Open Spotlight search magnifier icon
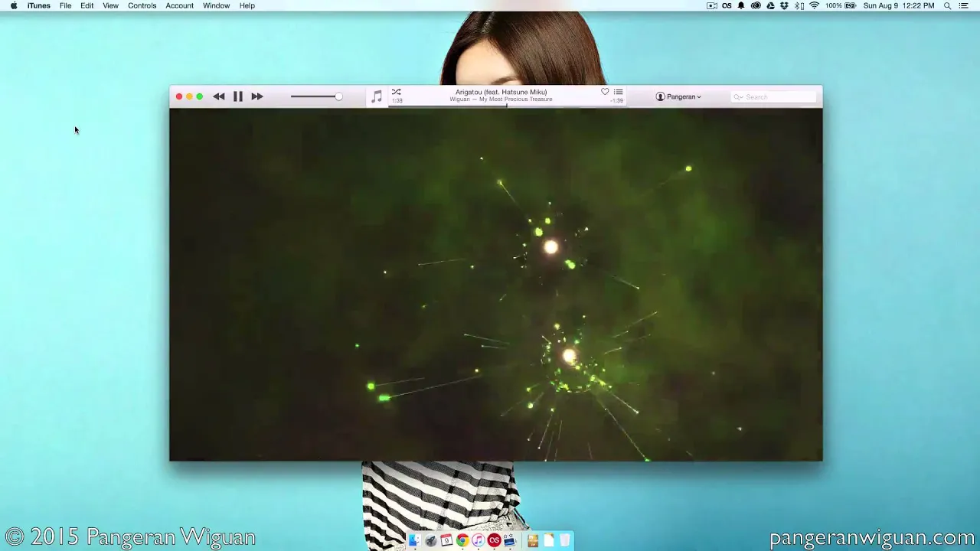Image resolution: width=980 pixels, height=551 pixels. pyautogui.click(x=947, y=5)
